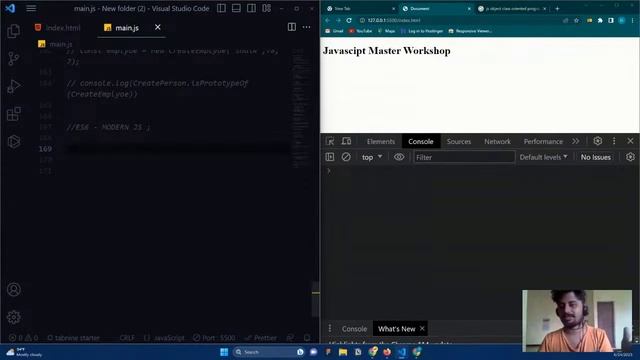Switch to the DevTools Console tab

421,142
